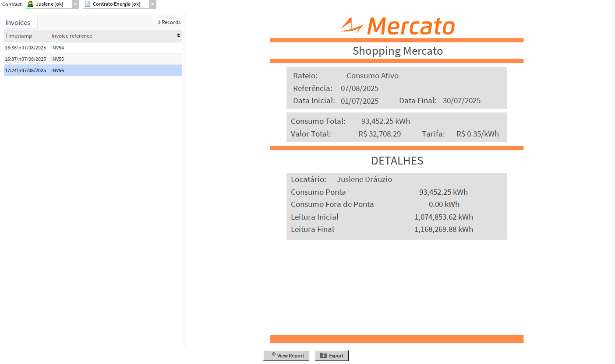
Task: Select invoice INV54 reference cell
Action: pyautogui.click(x=116, y=48)
